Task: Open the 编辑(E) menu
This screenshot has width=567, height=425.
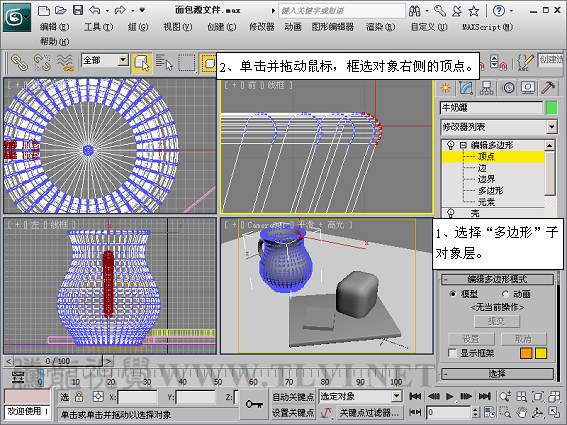Action: [x=55, y=27]
